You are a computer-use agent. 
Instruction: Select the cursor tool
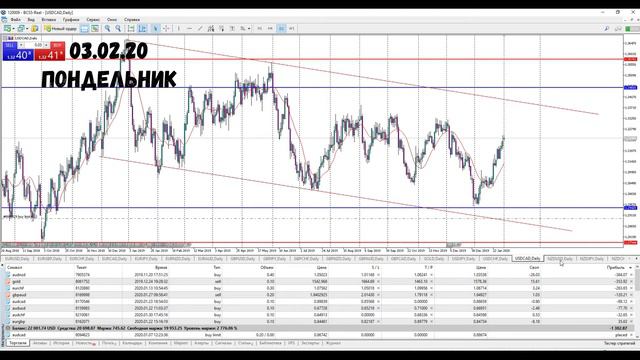(156, 29)
